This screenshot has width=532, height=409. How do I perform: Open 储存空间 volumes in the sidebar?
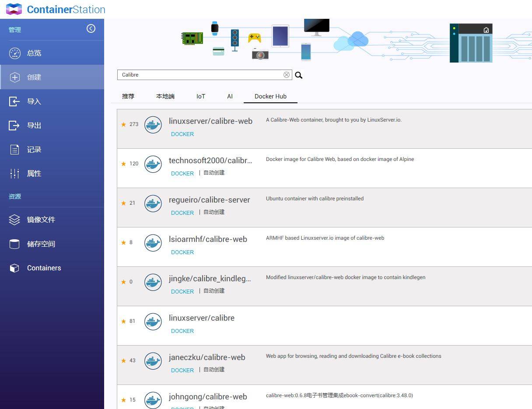tap(41, 244)
